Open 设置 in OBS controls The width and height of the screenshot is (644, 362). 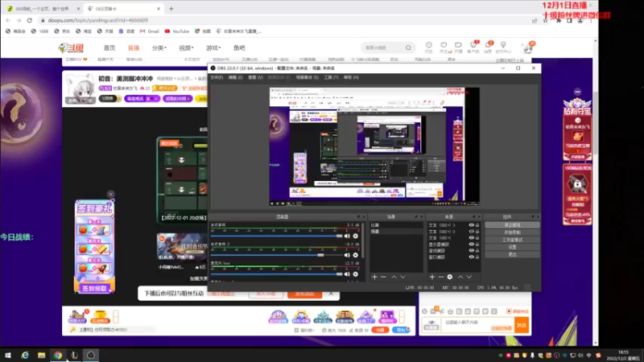click(512, 247)
